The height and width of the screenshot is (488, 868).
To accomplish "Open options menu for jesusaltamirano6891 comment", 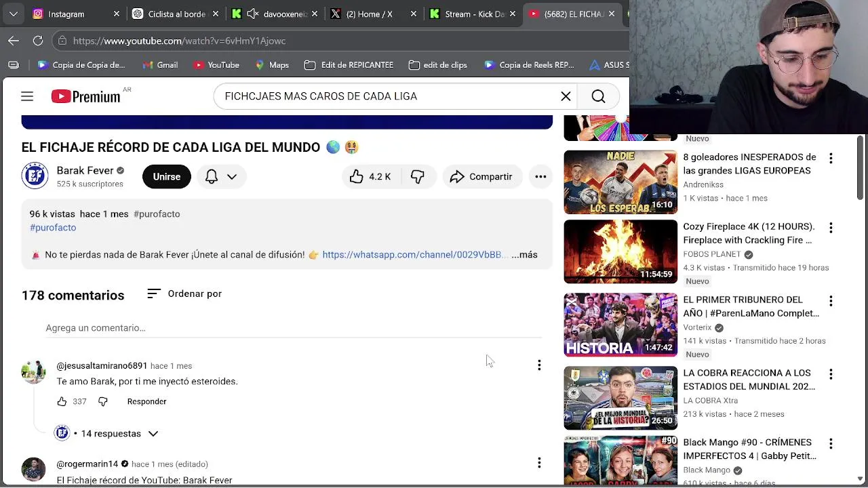I will (x=539, y=365).
